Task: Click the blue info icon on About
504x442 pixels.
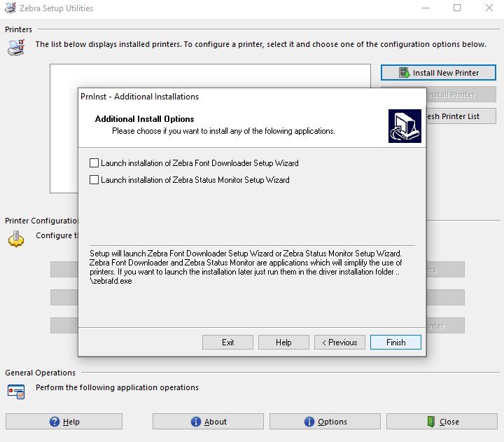Action: pyautogui.click(x=196, y=422)
